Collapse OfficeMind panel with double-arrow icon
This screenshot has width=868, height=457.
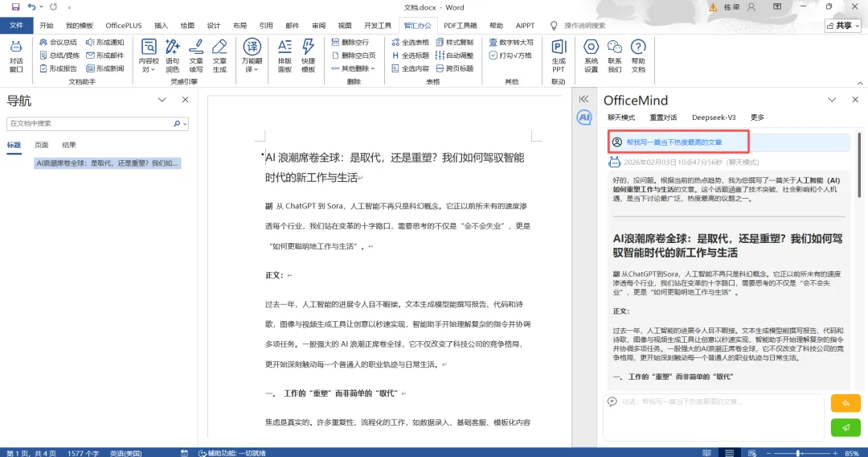point(584,99)
